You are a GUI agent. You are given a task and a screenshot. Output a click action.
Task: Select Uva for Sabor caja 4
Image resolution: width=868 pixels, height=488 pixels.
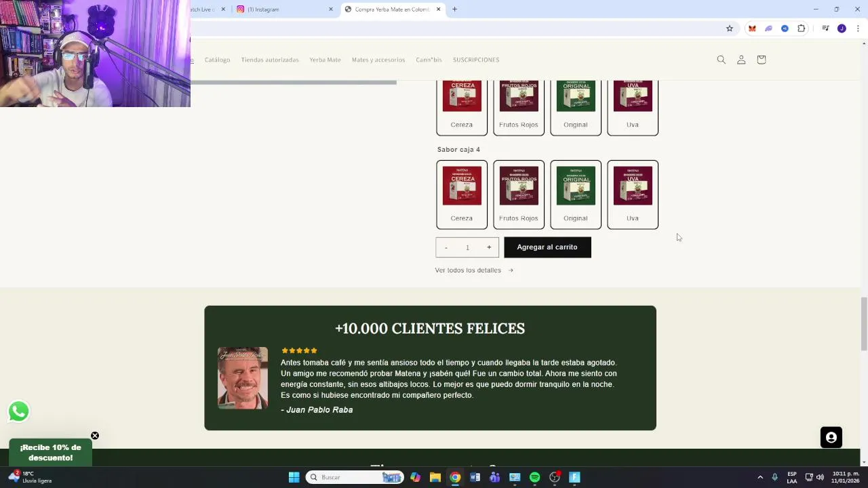point(633,195)
